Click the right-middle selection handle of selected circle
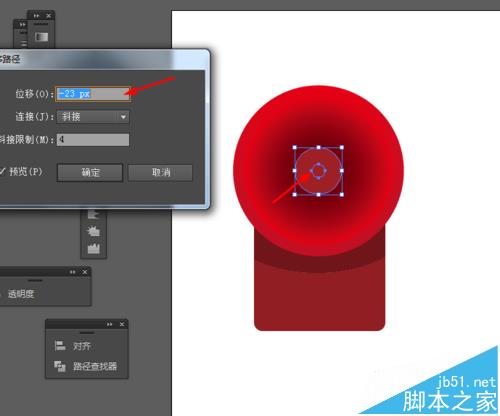This screenshot has height=416, width=500. point(342,171)
